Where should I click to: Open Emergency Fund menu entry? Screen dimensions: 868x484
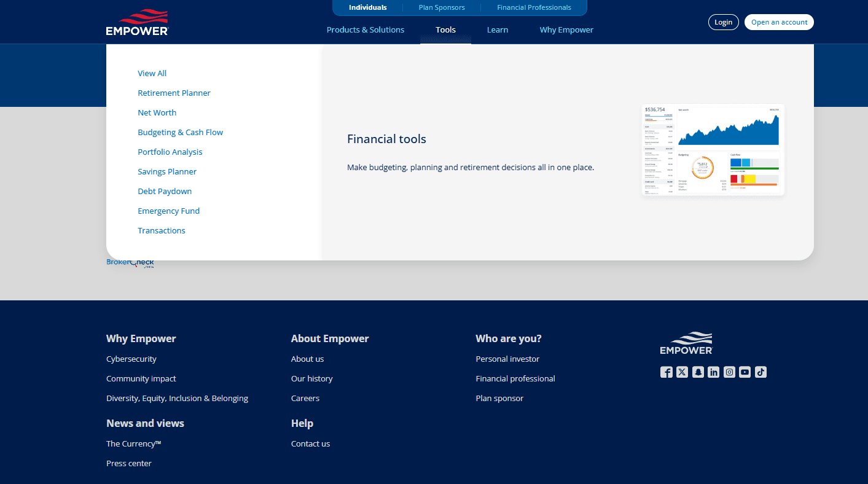tap(168, 211)
